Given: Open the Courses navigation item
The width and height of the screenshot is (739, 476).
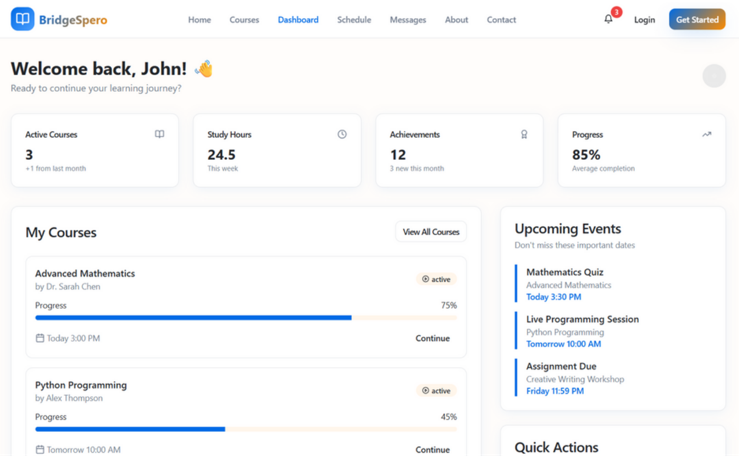Looking at the screenshot, I should pyautogui.click(x=244, y=20).
